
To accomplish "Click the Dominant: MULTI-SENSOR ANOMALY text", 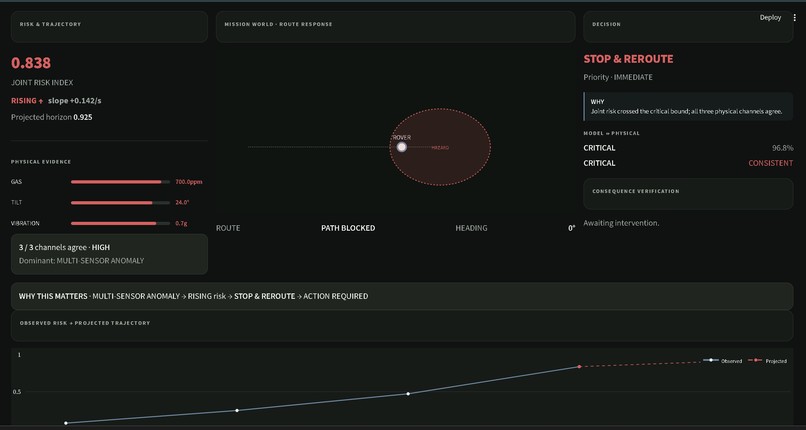I will pyautogui.click(x=81, y=260).
